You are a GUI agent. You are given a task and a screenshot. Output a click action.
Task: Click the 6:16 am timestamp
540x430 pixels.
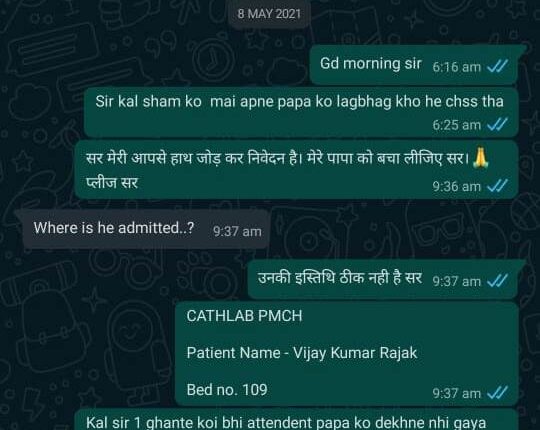(457, 67)
